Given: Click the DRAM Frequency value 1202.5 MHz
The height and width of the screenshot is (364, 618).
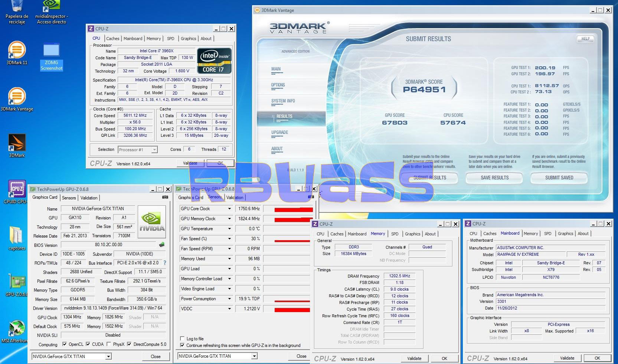Looking at the screenshot, I should (399, 276).
